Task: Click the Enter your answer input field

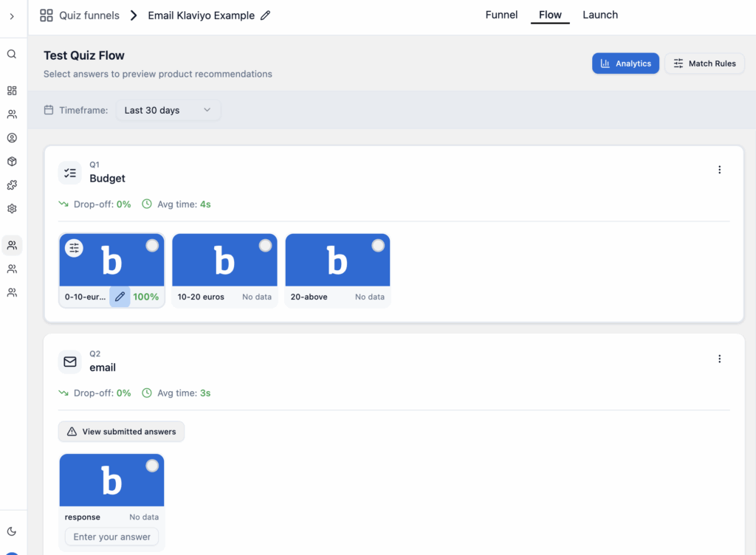Action: click(111, 537)
